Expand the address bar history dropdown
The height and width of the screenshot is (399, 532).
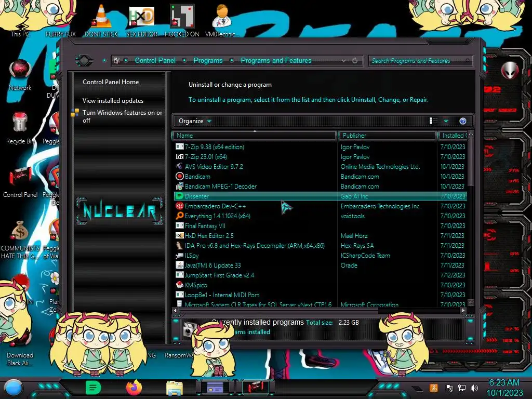(x=344, y=61)
